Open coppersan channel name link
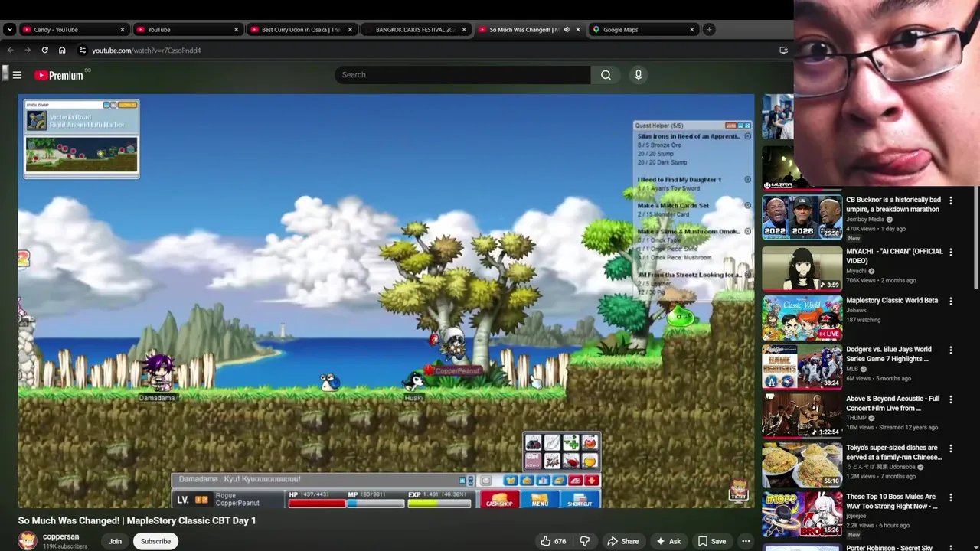Screen dimensions: 980x551 tap(60, 536)
